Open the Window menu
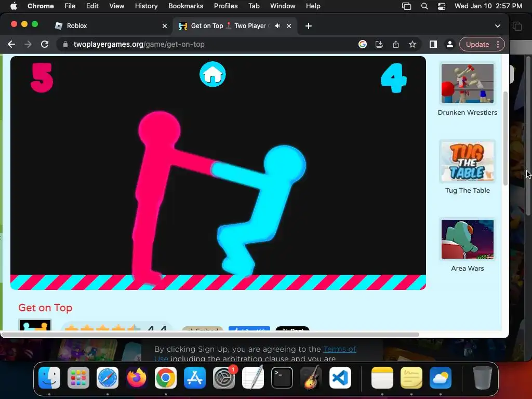Viewport: 532px width, 399px height. (283, 6)
